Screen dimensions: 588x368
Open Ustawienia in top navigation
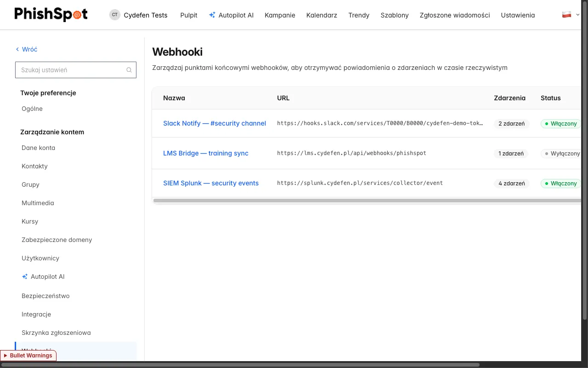(518, 15)
